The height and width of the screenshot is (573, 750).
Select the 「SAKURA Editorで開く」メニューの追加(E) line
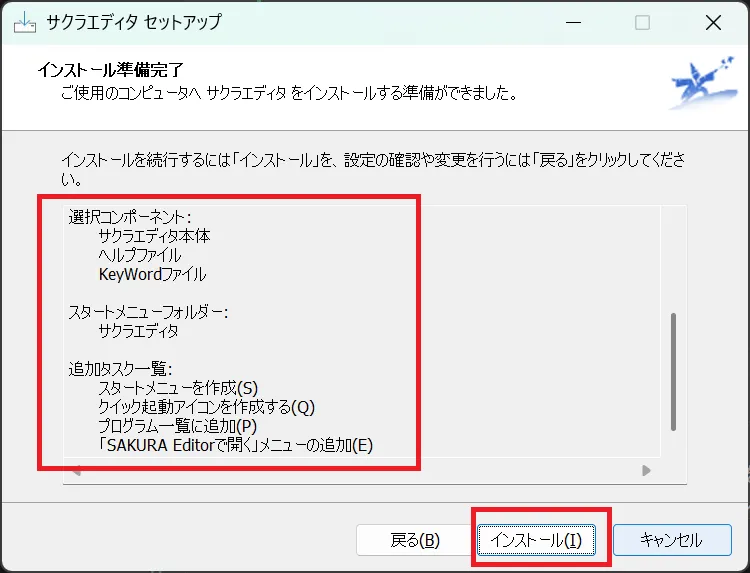pyautogui.click(x=235, y=445)
